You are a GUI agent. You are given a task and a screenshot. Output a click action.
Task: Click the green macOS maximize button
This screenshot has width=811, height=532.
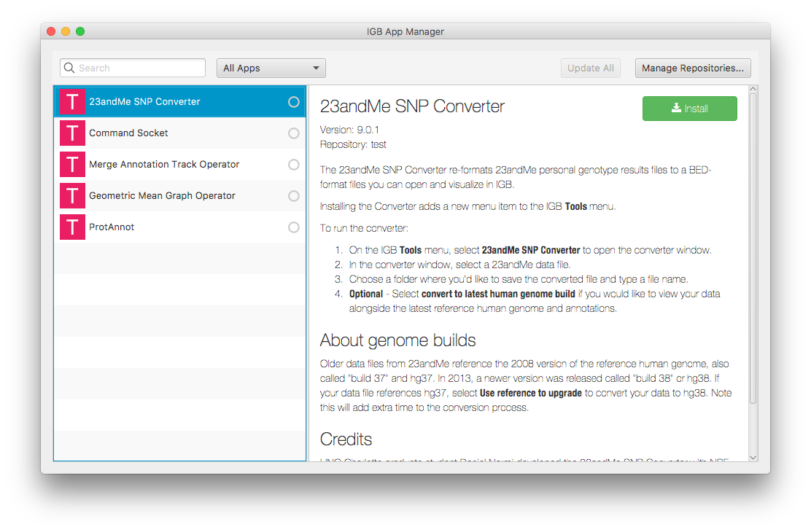80,31
